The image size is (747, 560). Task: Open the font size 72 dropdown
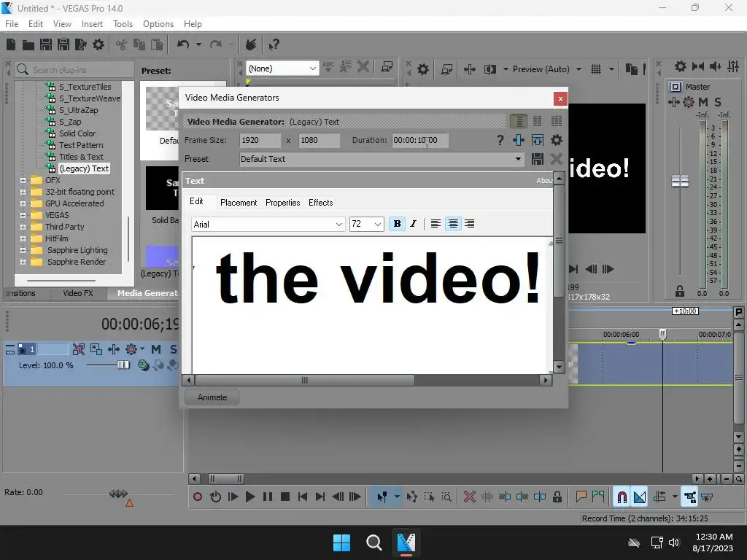tap(377, 225)
